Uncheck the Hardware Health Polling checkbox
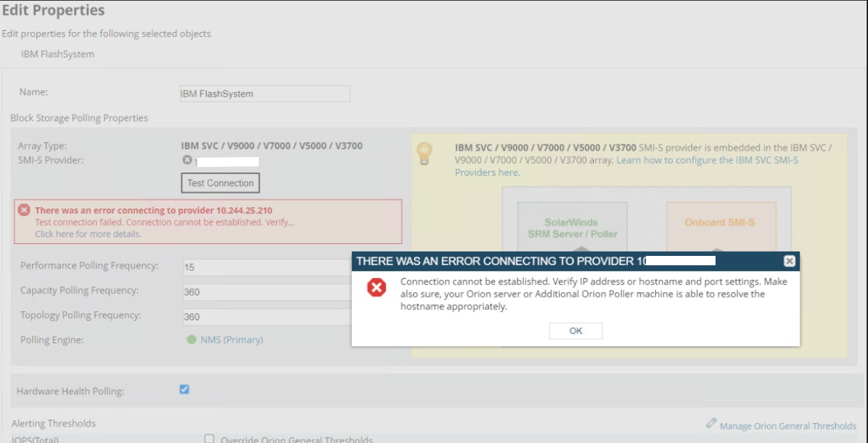The image size is (868, 443). pyautogui.click(x=185, y=389)
